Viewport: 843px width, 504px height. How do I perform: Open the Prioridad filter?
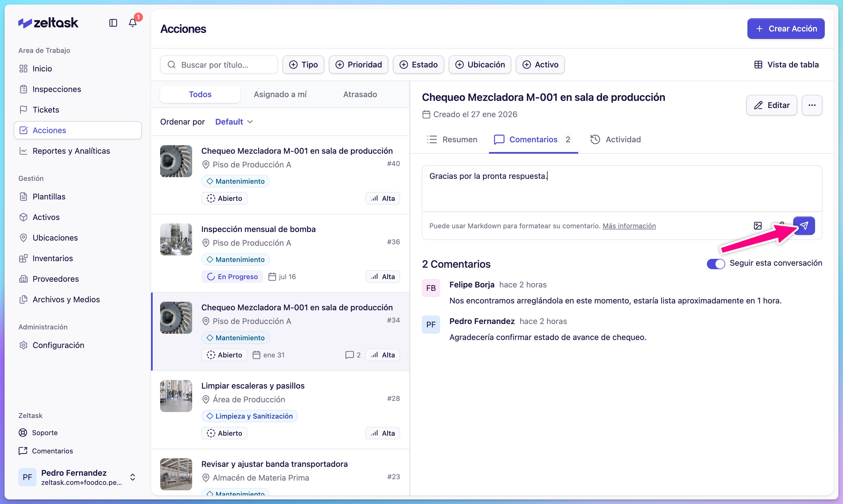[x=358, y=65]
